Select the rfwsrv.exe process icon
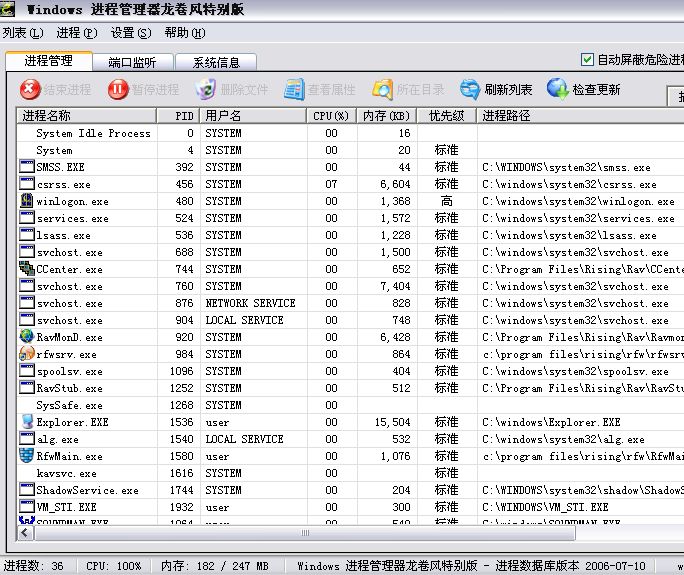This screenshot has width=684, height=575. click(x=27, y=353)
